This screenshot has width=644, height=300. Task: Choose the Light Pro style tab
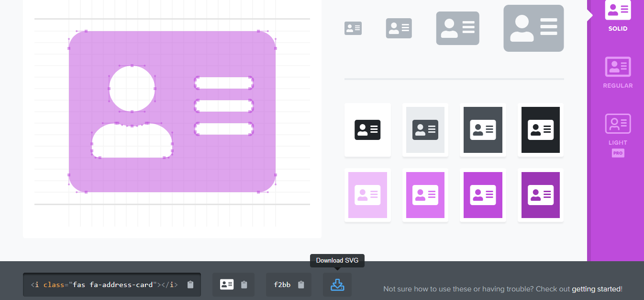[618, 136]
